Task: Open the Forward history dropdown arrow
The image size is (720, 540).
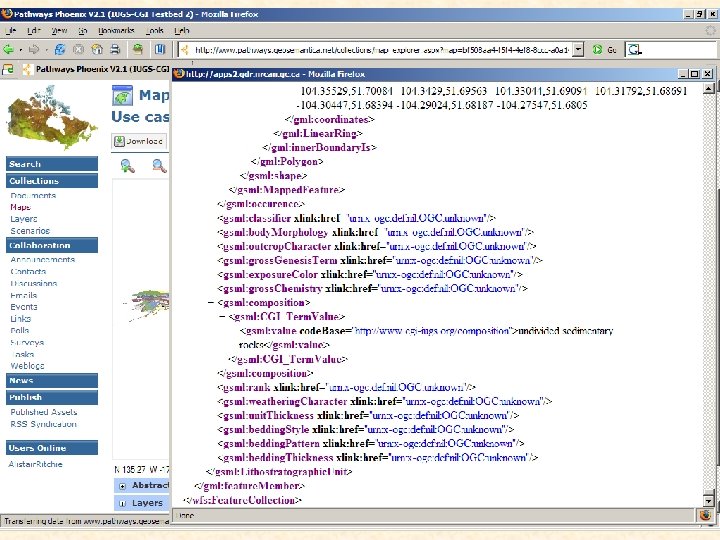Action: [46, 50]
